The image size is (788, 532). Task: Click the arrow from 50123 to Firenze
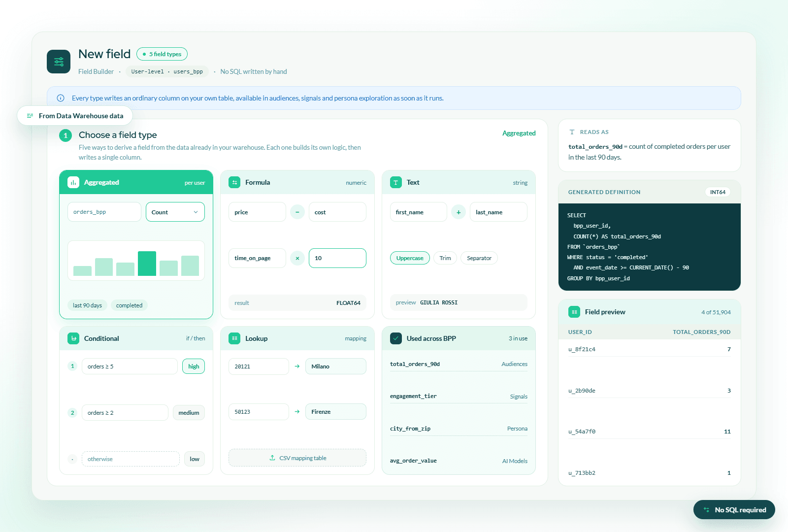click(x=297, y=412)
